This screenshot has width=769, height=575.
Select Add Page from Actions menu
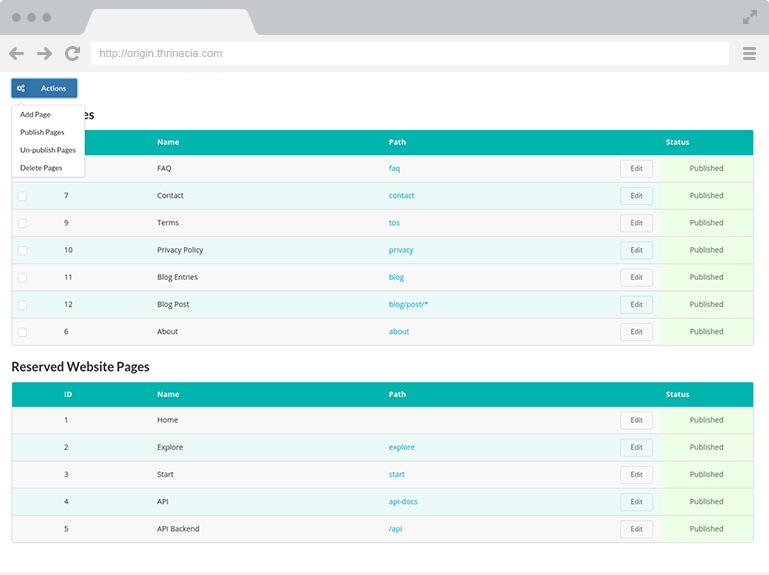(35, 114)
